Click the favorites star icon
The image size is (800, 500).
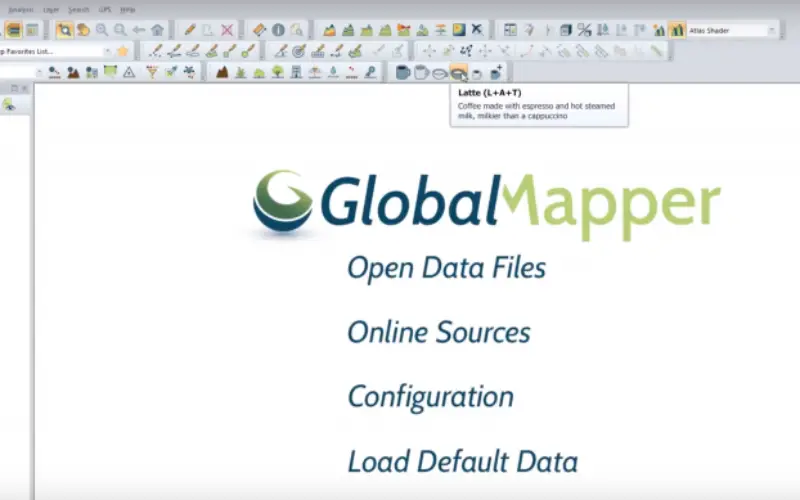(x=123, y=51)
